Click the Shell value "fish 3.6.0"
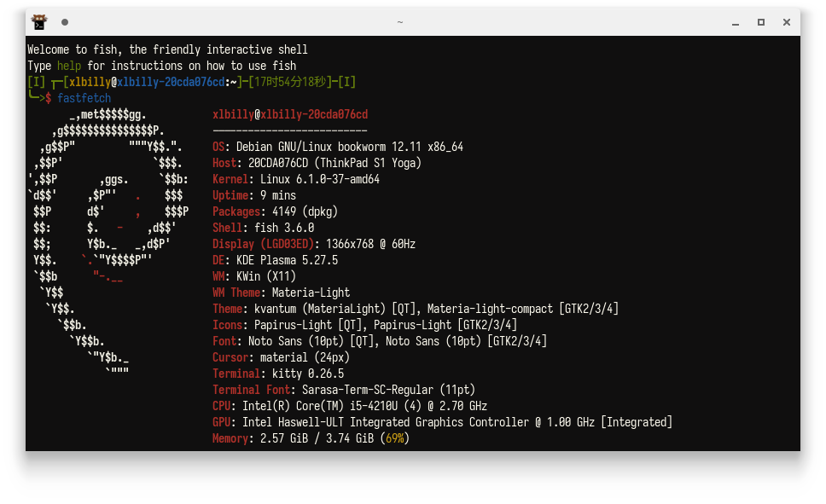 tap(284, 228)
